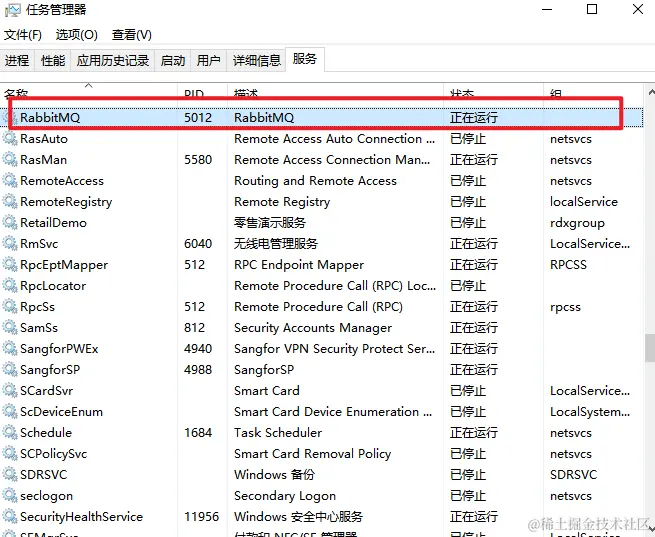Click the gear icon beside RasAuto

[10, 138]
